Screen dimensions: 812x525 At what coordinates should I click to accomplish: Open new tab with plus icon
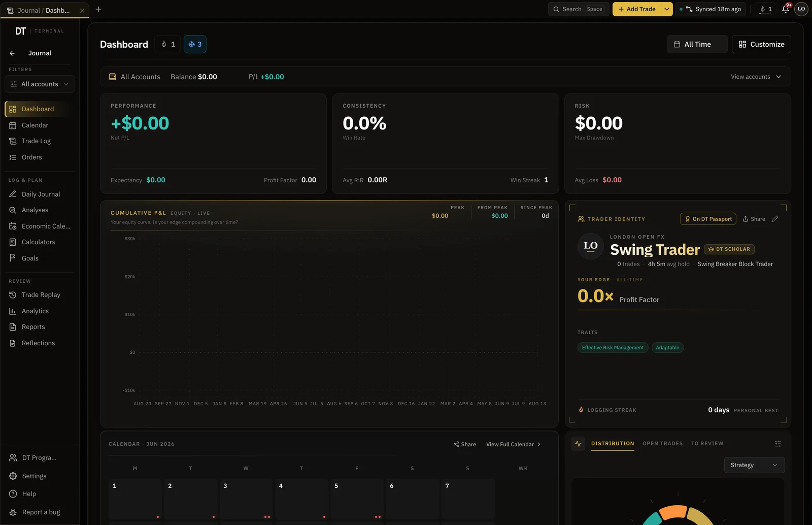point(98,9)
